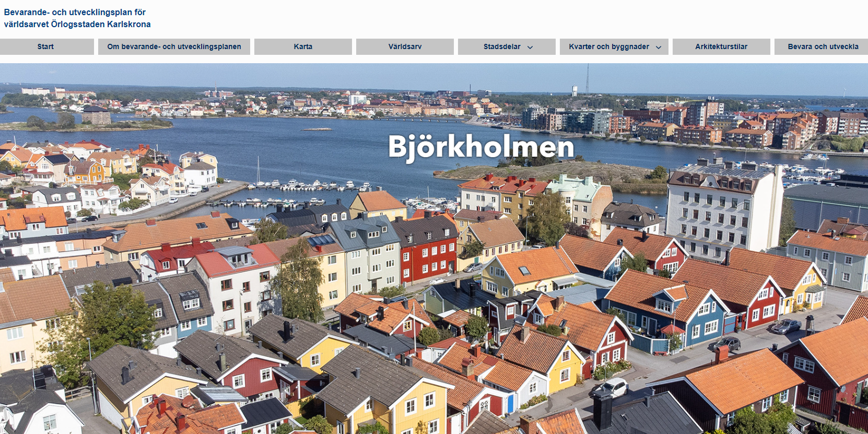Expand the Kvarter och byggnader chevron
Viewport: 868px width, 434px height.
coord(659,47)
